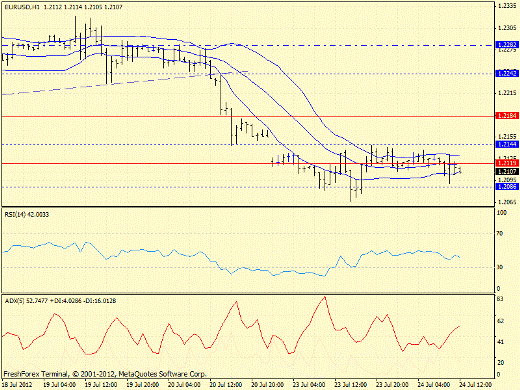Click the 41 value on ADX scale

[500, 342]
